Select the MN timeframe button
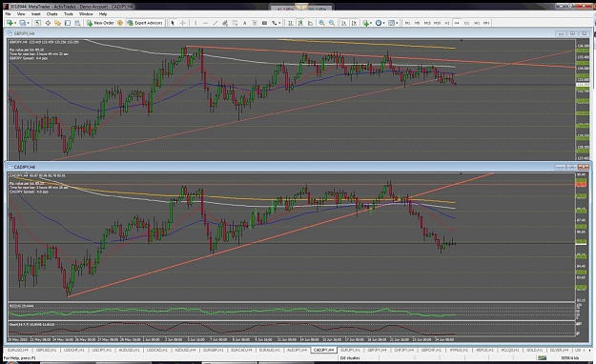596x364 pixels. [486, 23]
